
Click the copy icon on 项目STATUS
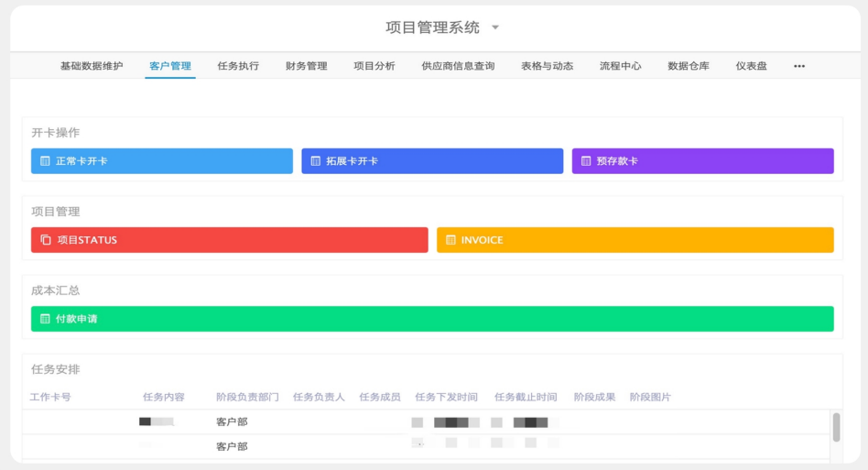tap(46, 240)
